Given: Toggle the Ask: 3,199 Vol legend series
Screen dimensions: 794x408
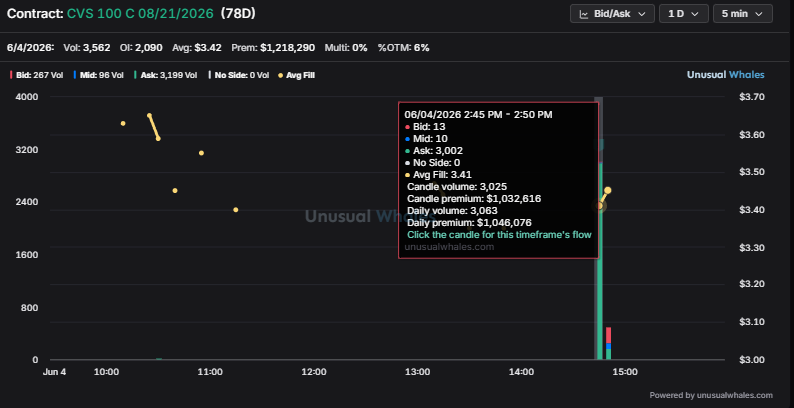Looking at the screenshot, I should [165, 75].
